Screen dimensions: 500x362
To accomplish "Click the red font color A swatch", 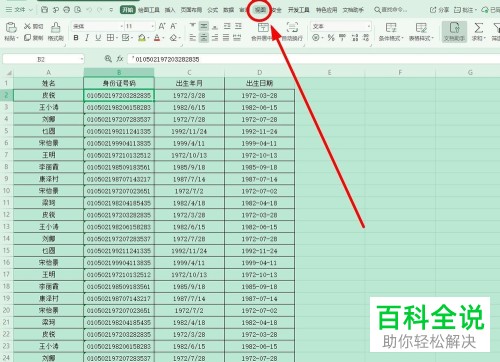I will [157, 38].
